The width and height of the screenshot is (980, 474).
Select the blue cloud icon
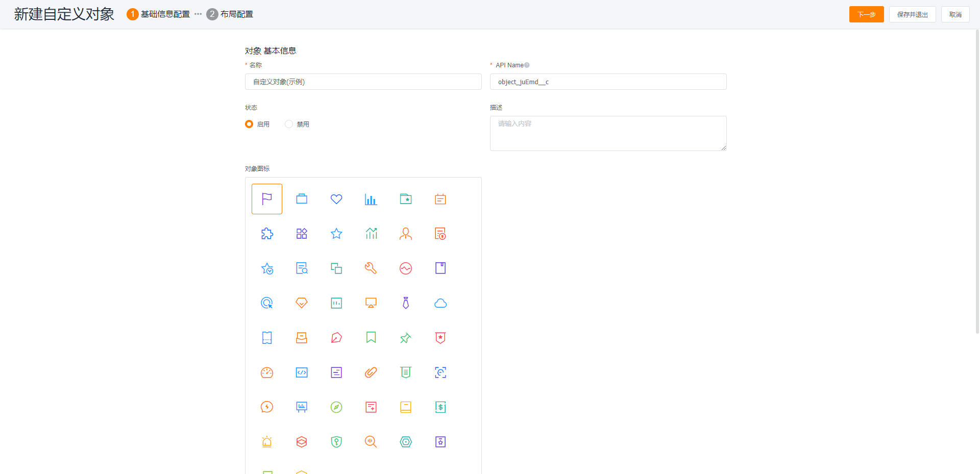click(440, 303)
